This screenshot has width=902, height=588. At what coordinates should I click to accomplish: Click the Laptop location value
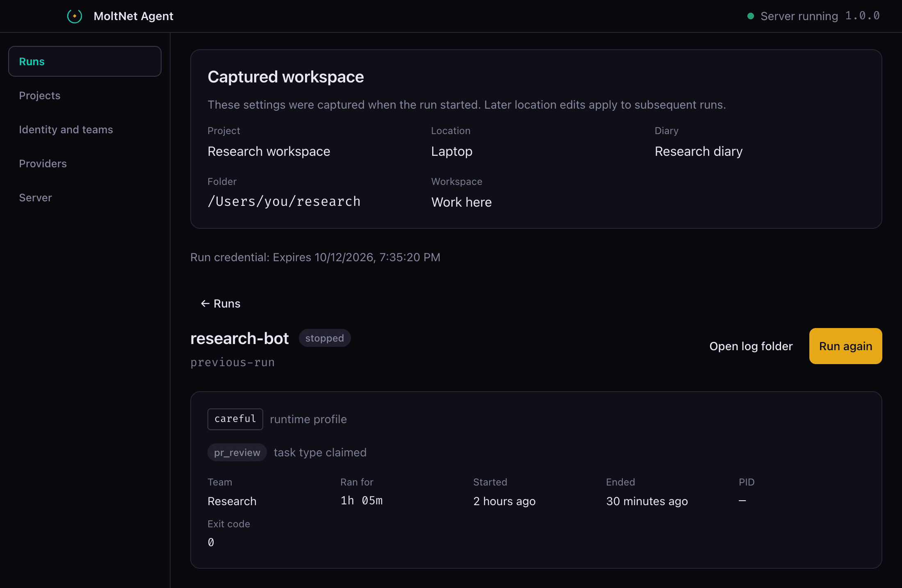tap(451, 151)
